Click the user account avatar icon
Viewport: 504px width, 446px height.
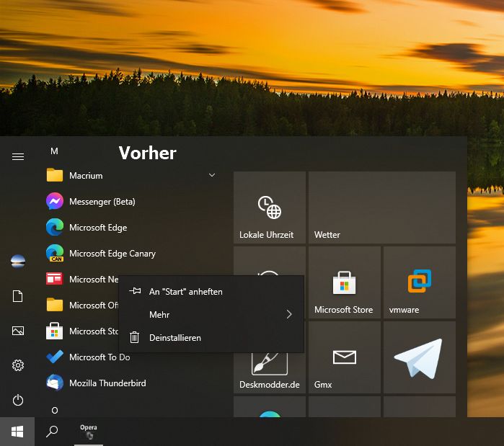coord(18,261)
